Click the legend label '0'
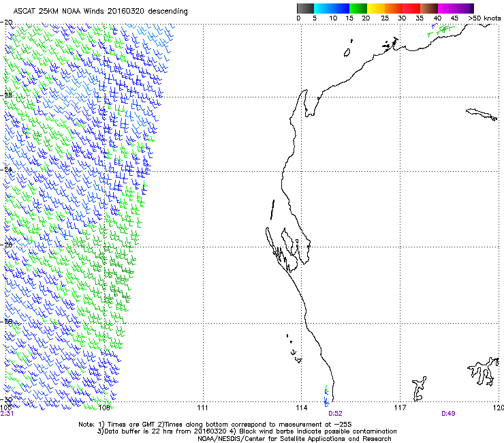The height and width of the screenshot is (443, 504). [298, 18]
